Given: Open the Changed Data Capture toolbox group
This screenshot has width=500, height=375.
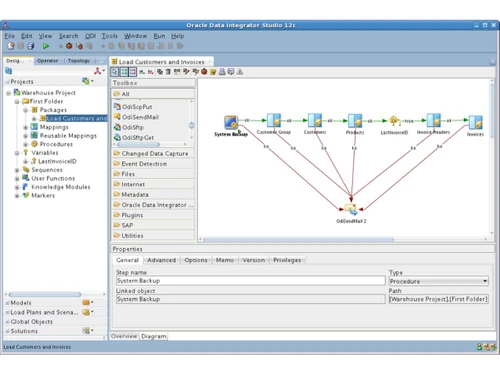Looking at the screenshot, I should (x=153, y=153).
